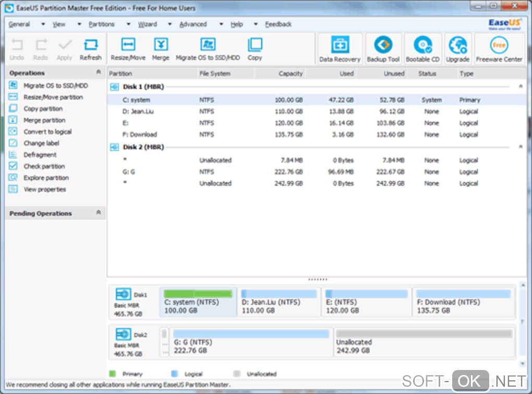Select the 242.99 GB Unallocated row

[317, 183]
